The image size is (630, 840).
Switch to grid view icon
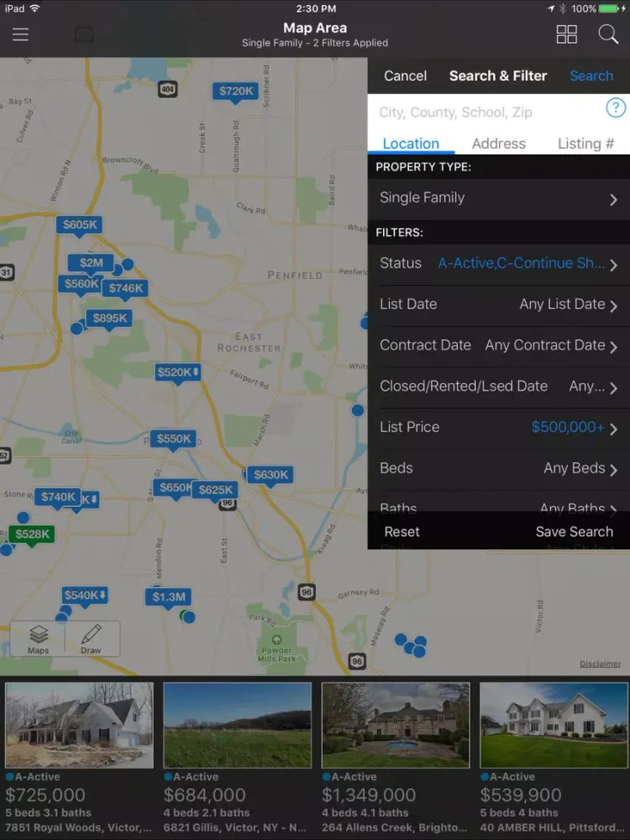(567, 34)
